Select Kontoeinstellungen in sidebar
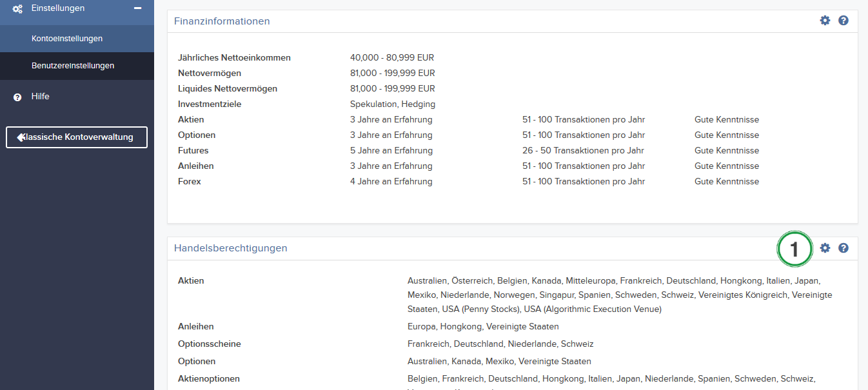 coord(77,39)
